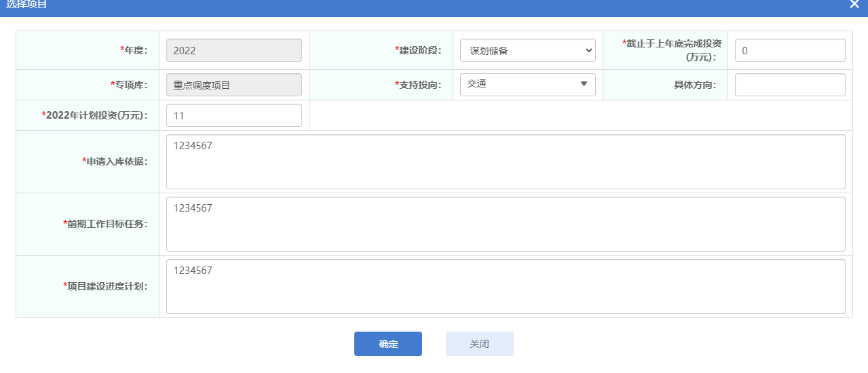The width and height of the screenshot is (868, 373).
Task: Click the empty 具体方向 input box
Action: [789, 85]
